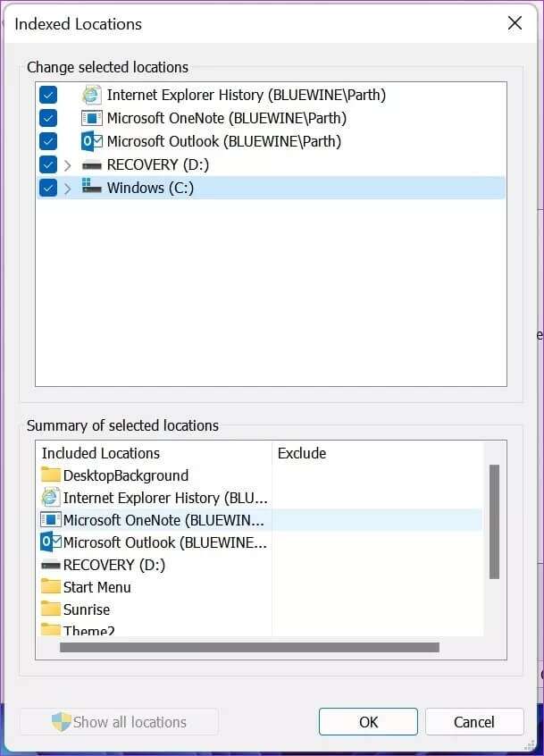This screenshot has height=756, width=544.
Task: Select the Windows (C:) tree label
Action: point(150,188)
